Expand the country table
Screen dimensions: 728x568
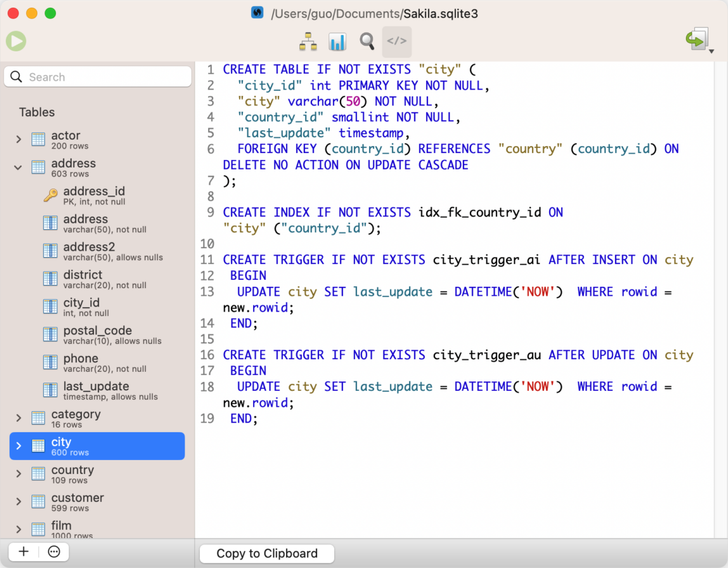coord(18,474)
